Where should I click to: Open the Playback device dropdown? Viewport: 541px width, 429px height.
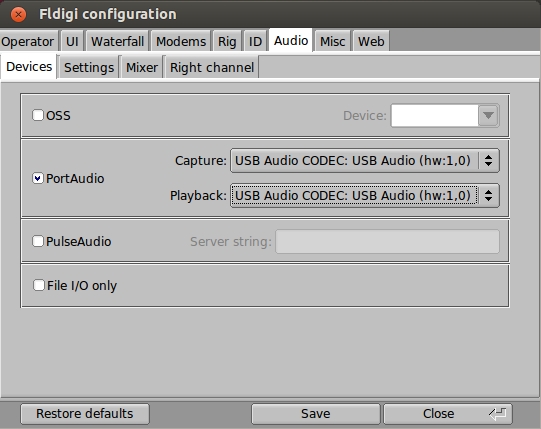point(365,195)
